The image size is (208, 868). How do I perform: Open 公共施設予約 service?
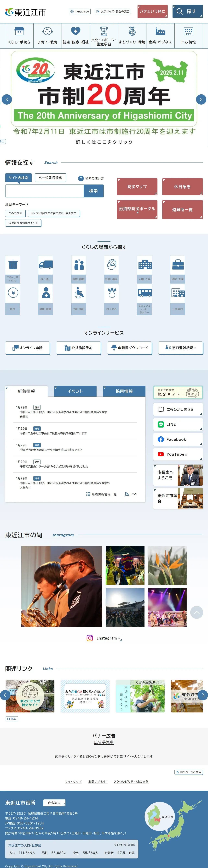click(79, 348)
